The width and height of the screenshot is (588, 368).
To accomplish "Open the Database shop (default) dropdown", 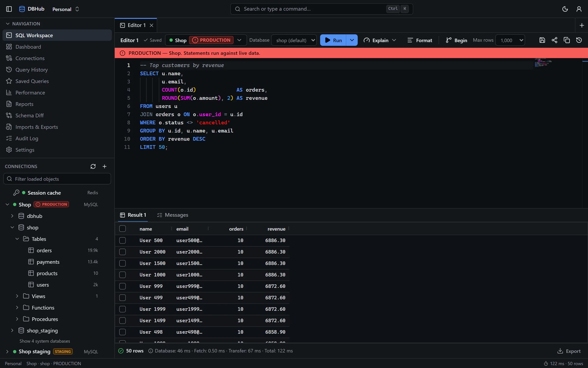I will point(294,40).
